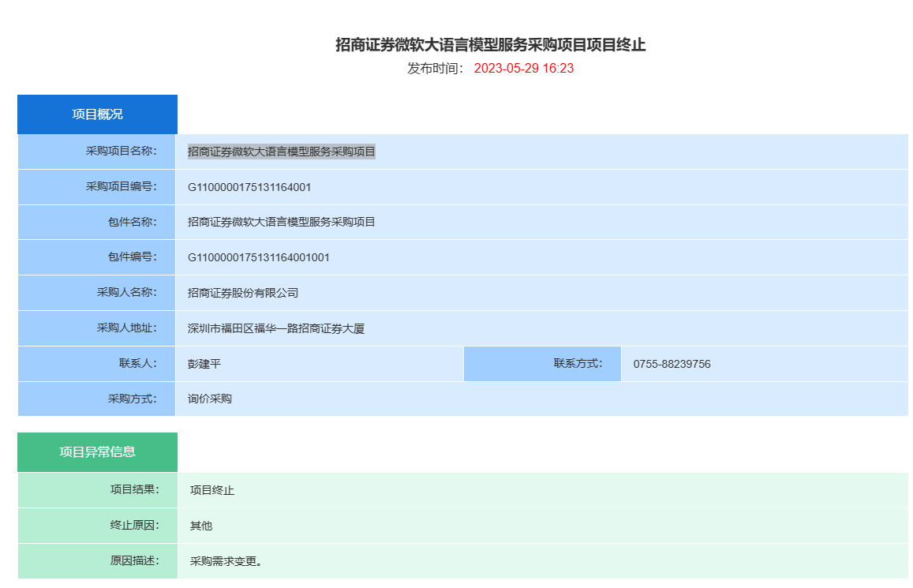Viewport: 913px width, 588px height.
Task: Click purchaser name 招商证券股份有限公司
Action: pos(242,293)
